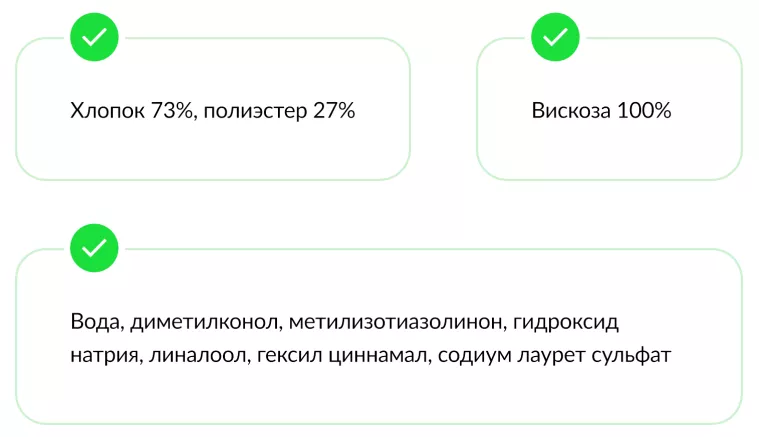Click the 27% polyester percentage
The width and height of the screenshot is (759, 437).
[332, 111]
